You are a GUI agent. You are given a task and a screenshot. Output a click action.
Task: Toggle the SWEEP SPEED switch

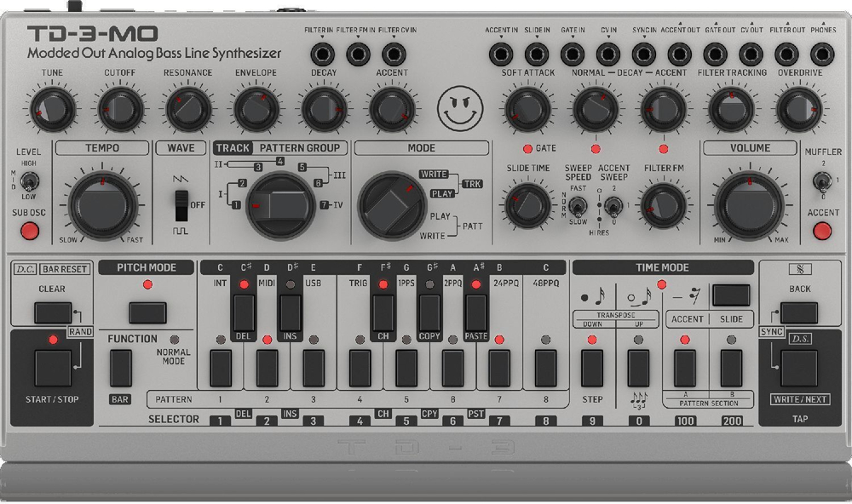(x=578, y=206)
